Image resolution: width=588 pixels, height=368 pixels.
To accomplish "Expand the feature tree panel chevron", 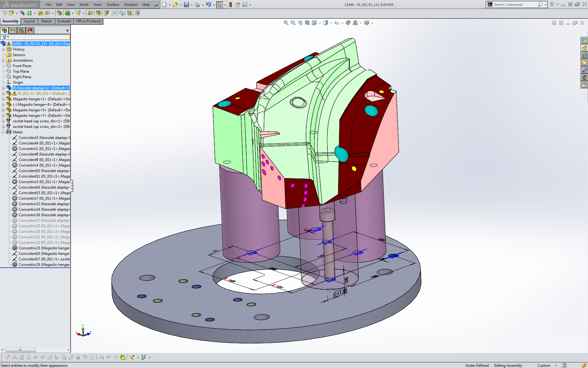I will pos(67,31).
